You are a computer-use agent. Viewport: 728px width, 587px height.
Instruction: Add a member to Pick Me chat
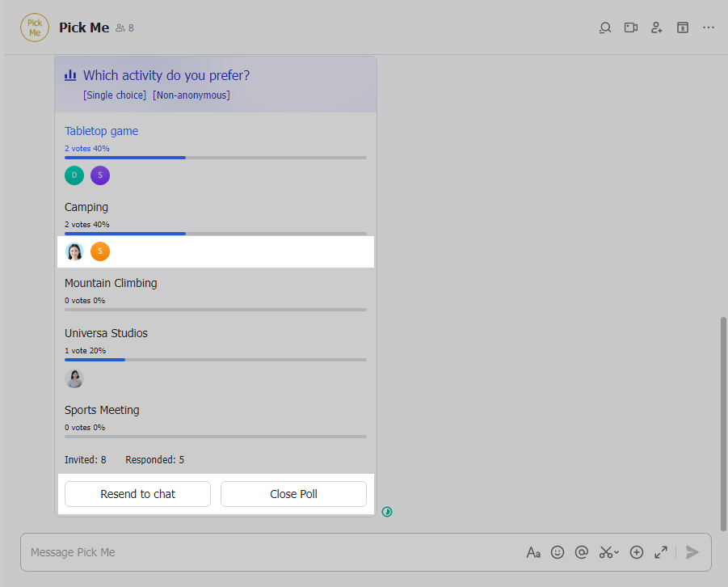coord(656,27)
